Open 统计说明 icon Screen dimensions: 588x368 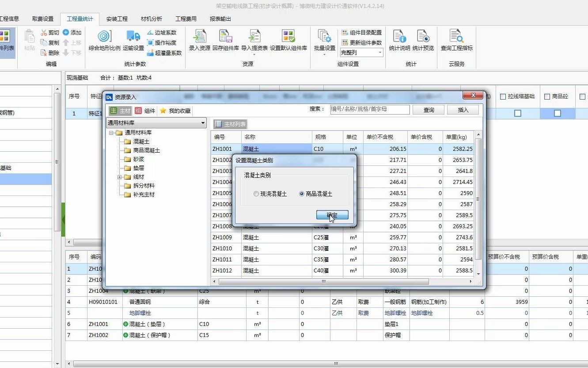(399, 36)
